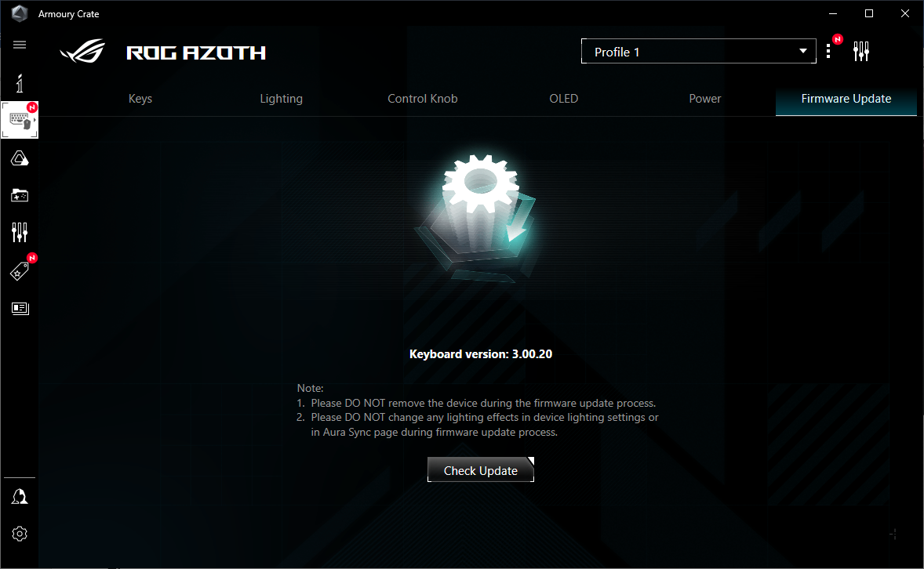Image resolution: width=924 pixels, height=569 pixels.
Task: Open the hamburger navigation menu
Action: coord(20,45)
